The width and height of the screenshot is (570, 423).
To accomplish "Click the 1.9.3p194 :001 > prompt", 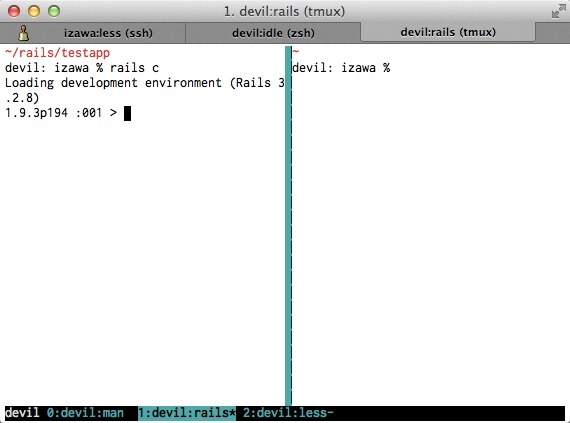I will (61, 113).
